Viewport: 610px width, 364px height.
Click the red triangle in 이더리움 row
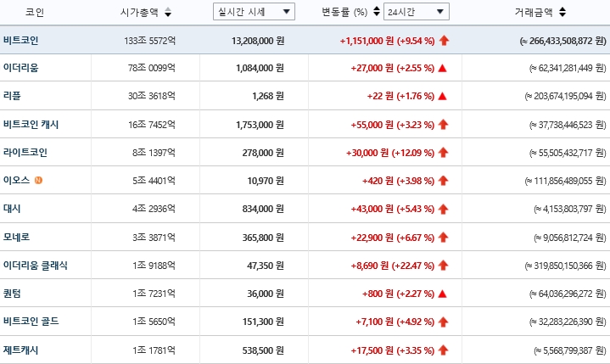(x=443, y=68)
